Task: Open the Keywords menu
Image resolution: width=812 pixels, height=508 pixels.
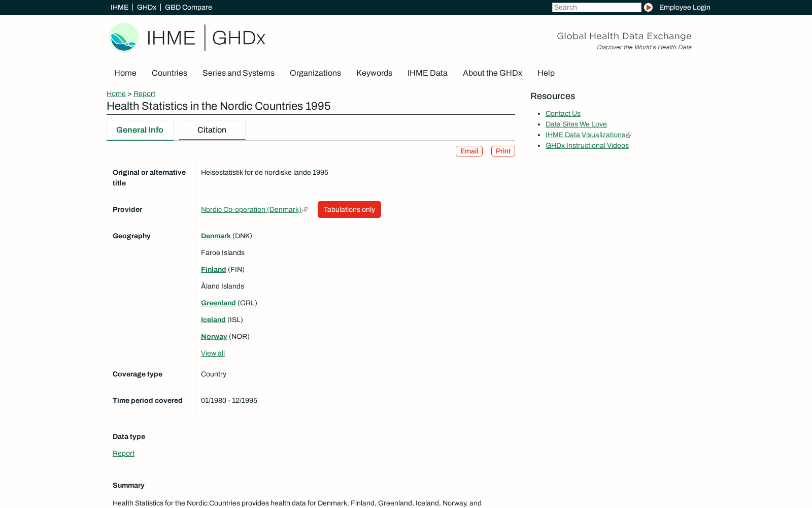Action: pyautogui.click(x=374, y=73)
